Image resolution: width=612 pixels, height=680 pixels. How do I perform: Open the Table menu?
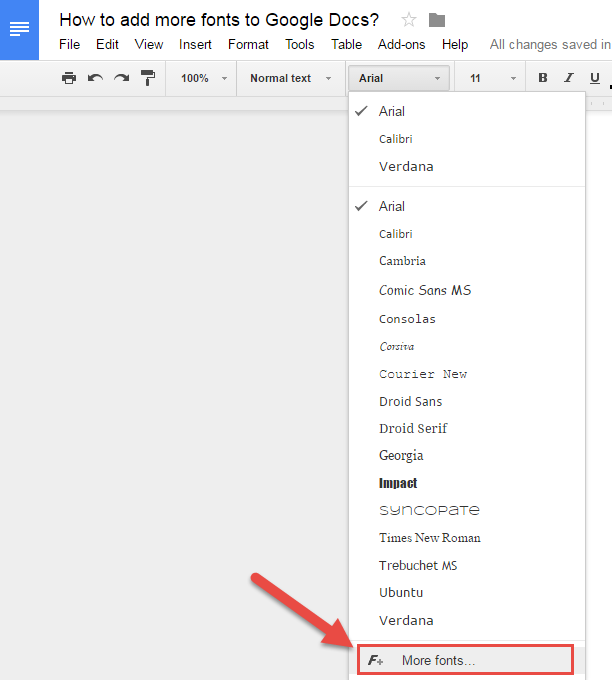[x=347, y=45]
